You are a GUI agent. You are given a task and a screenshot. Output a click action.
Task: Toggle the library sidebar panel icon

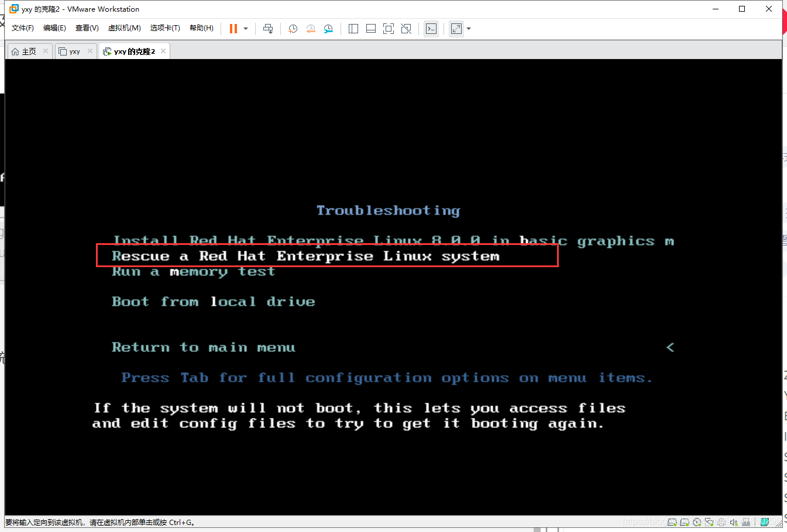click(353, 29)
